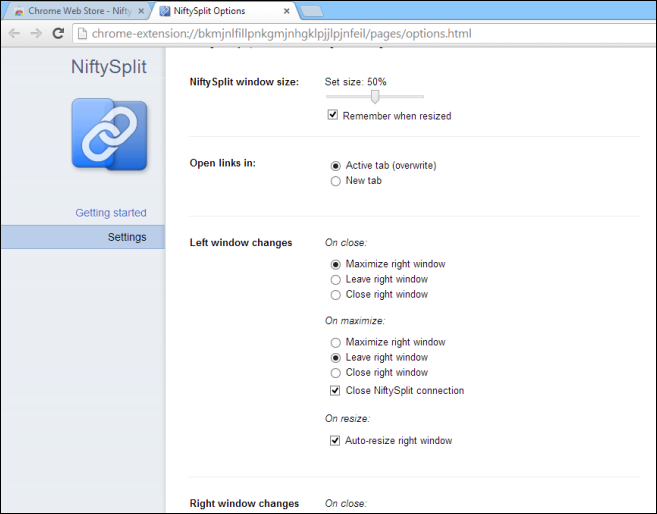
Task: Click the 'On resize:' label
Action: (347, 418)
